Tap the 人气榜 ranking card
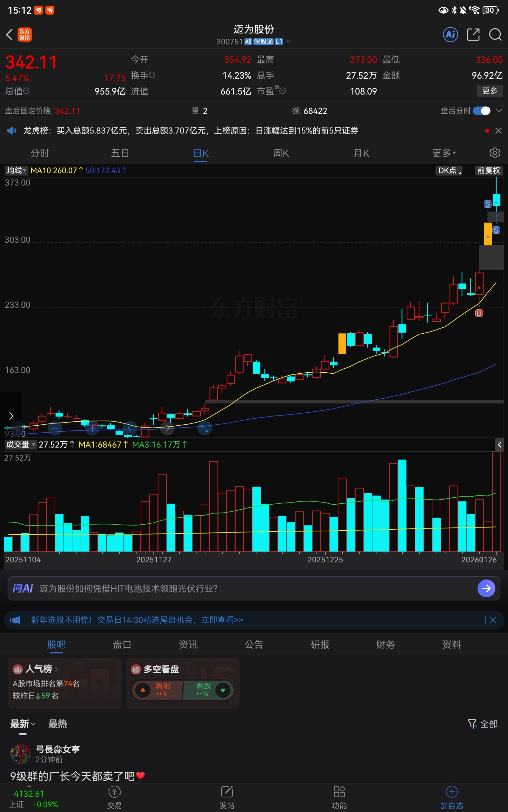Viewport: 508px width, 812px height. 64,683
